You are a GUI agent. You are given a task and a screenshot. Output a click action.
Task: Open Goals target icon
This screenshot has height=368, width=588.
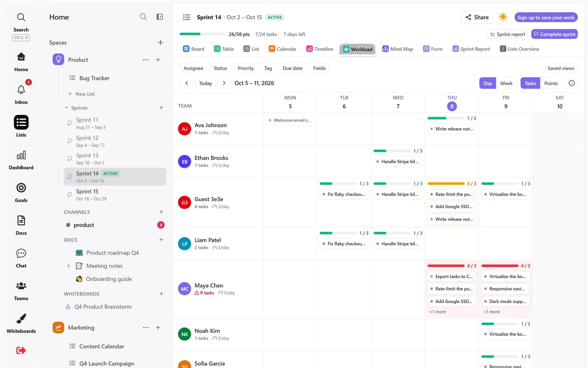pyautogui.click(x=21, y=188)
